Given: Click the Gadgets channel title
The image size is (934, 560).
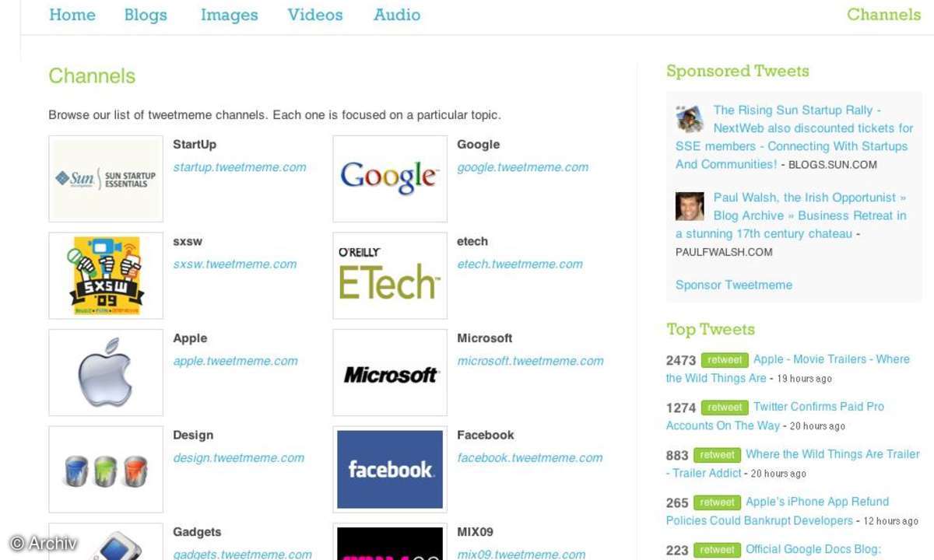Looking at the screenshot, I should 197,532.
